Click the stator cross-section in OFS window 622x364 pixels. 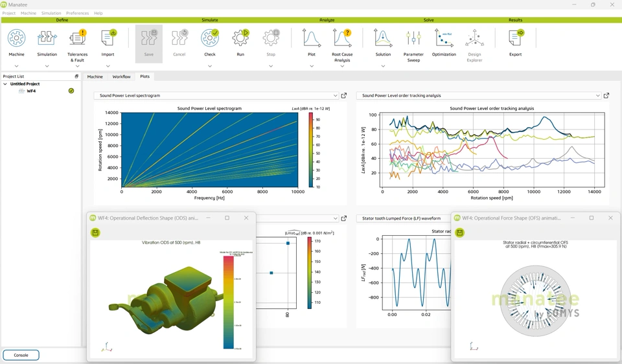[x=536, y=301]
